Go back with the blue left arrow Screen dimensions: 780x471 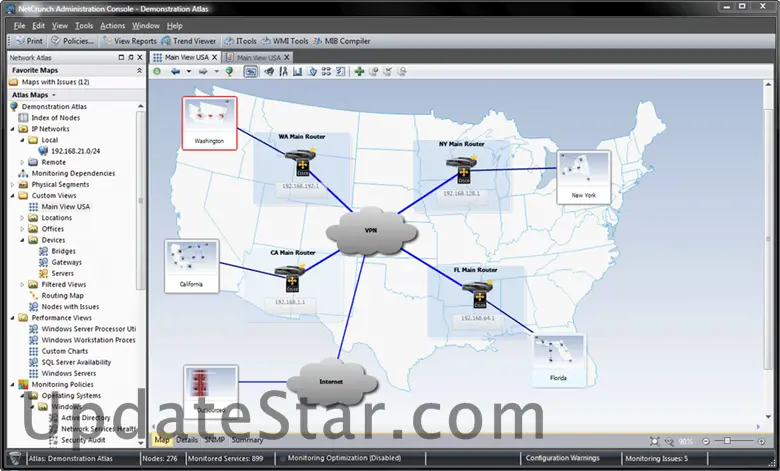[x=175, y=72]
